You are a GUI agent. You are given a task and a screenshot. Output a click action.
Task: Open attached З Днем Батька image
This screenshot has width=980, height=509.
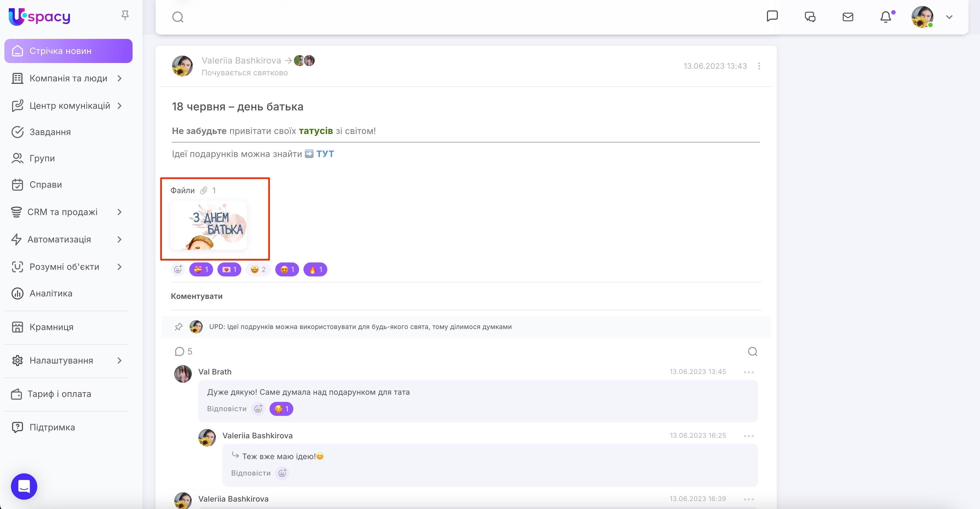click(x=208, y=225)
